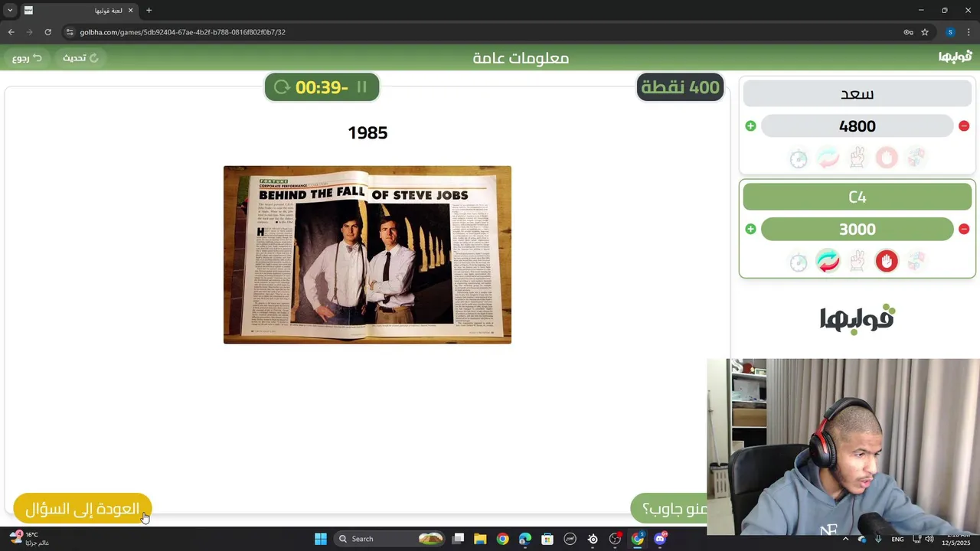
Task: Open the Steve Jobs magazine image
Action: 367,255
